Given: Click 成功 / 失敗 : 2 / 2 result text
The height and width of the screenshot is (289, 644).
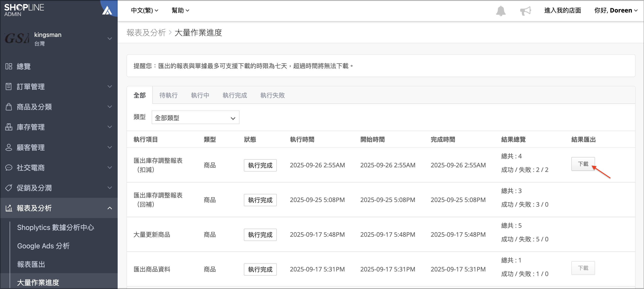Looking at the screenshot, I should (x=525, y=170).
